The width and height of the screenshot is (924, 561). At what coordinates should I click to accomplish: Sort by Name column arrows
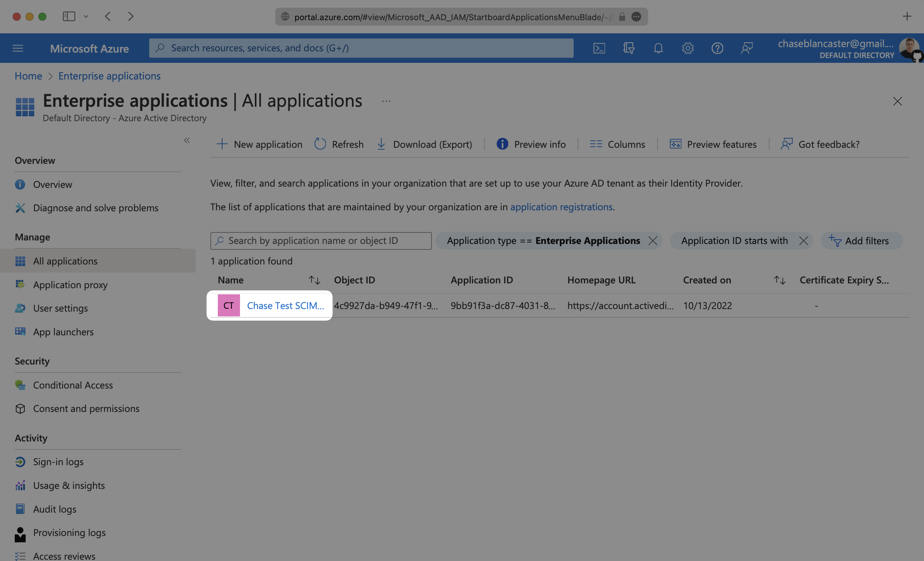click(314, 280)
